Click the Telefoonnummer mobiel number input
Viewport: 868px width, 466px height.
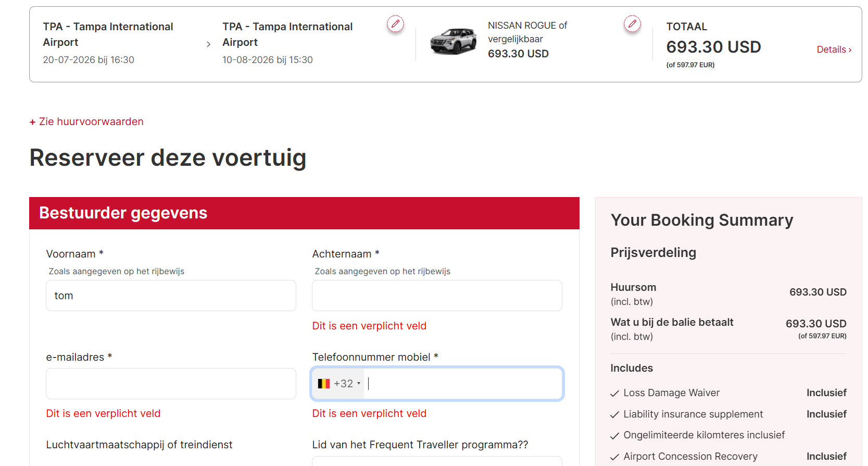tap(463, 384)
